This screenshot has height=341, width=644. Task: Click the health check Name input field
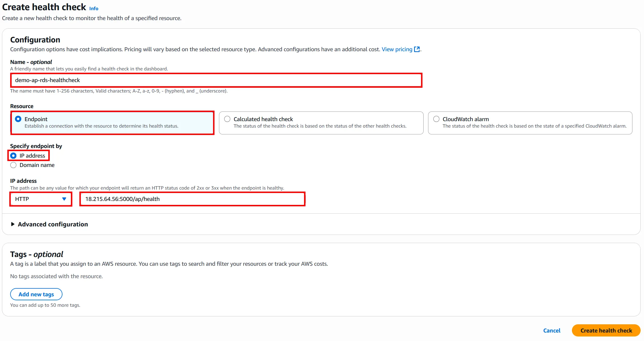(x=216, y=80)
